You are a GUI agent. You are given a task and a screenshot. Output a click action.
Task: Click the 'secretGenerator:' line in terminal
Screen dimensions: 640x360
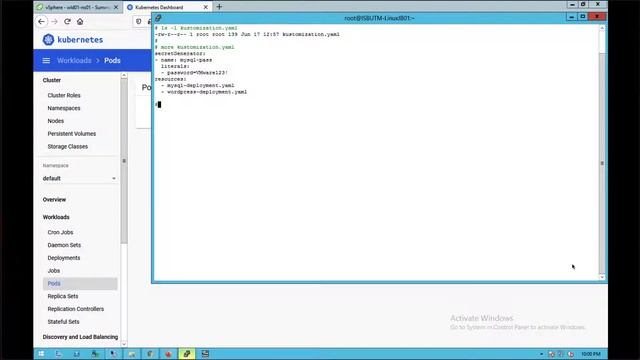[180, 53]
